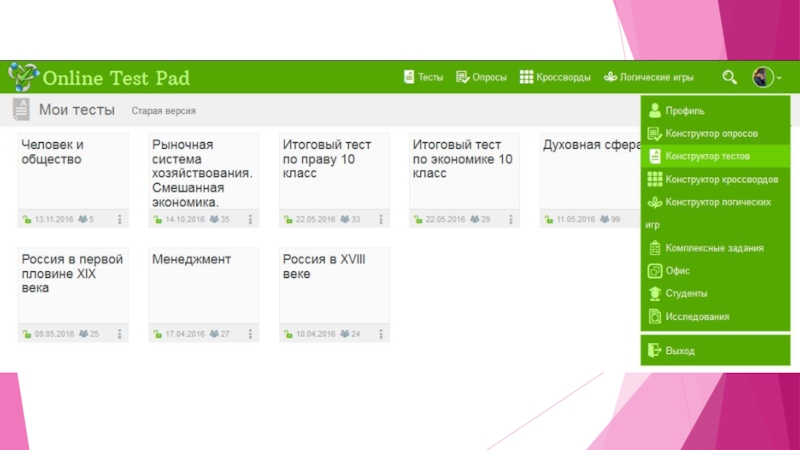This screenshot has height=450, width=800.
Task: Click the Конструктор кроссвордов grid icon
Action: click(x=655, y=179)
